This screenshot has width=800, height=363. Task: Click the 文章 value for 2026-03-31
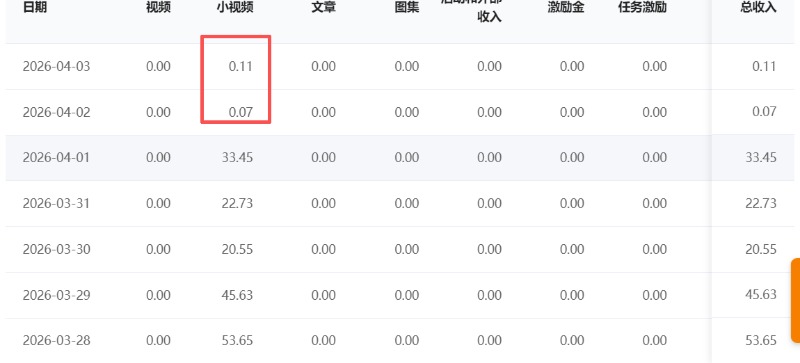[x=323, y=203]
